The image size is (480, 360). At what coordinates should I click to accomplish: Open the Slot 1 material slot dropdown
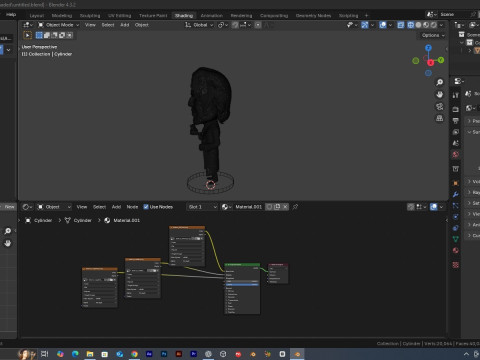[203, 207]
